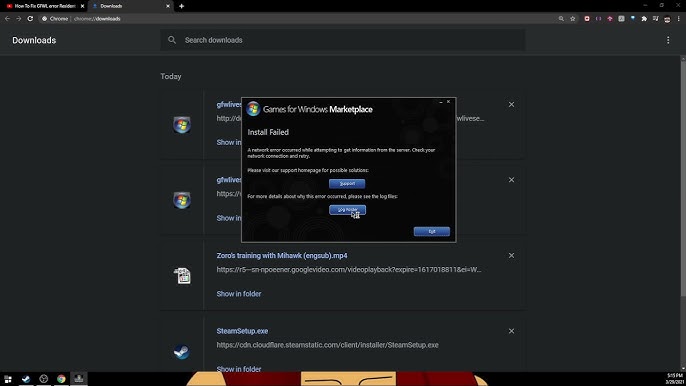The width and height of the screenshot is (686, 386).
Task: Click the mp4 video file icon
Action: point(182,276)
